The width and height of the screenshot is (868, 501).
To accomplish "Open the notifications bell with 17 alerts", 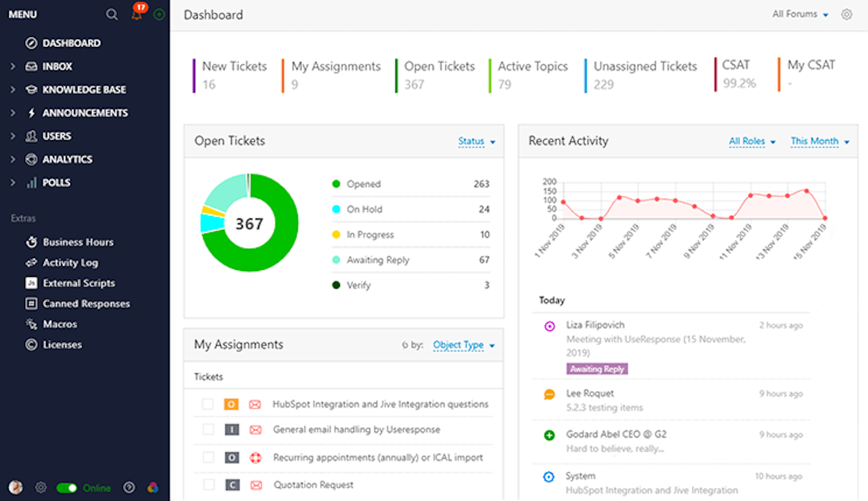I will pyautogui.click(x=136, y=14).
